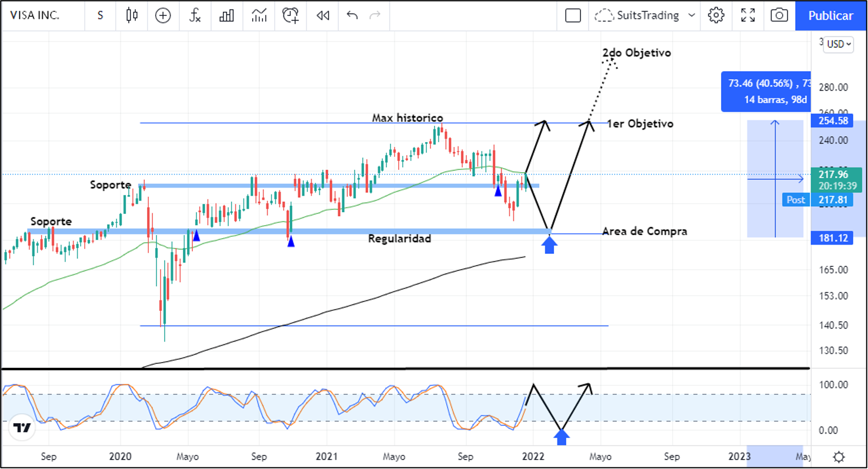Click the redo arrow icon
This screenshot has width=868, height=469.
coord(375,15)
